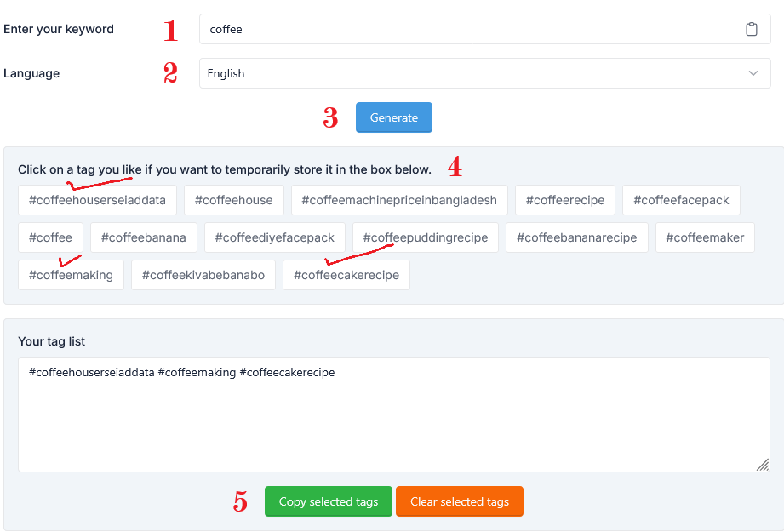Screen dimensions: 784x532
Task: Click the #coffeepuddingrecipe tag
Action: 425,237
